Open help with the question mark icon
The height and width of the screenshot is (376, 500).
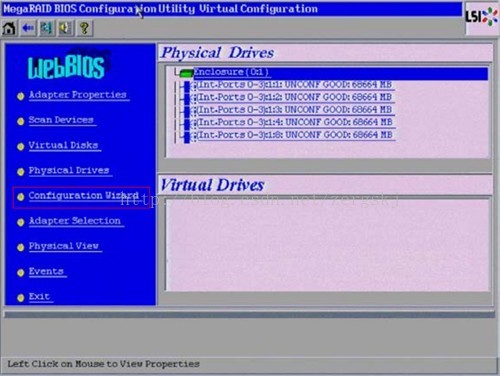coord(84,28)
